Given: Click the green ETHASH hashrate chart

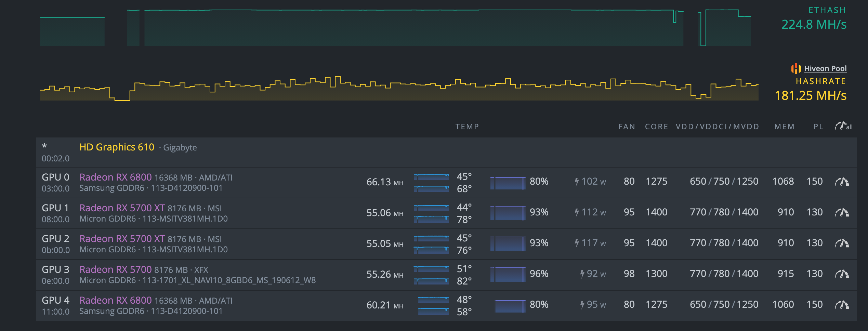Looking at the screenshot, I should [x=393, y=28].
